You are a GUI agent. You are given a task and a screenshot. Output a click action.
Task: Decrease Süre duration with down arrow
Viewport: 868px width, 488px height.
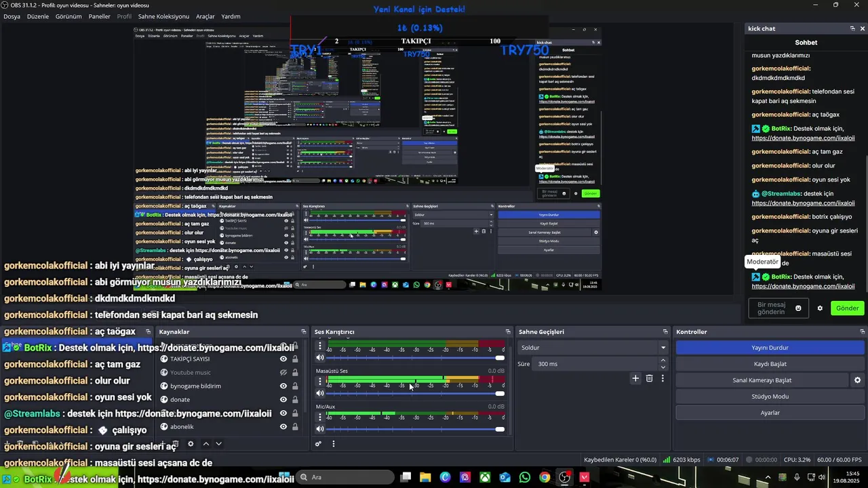(663, 367)
